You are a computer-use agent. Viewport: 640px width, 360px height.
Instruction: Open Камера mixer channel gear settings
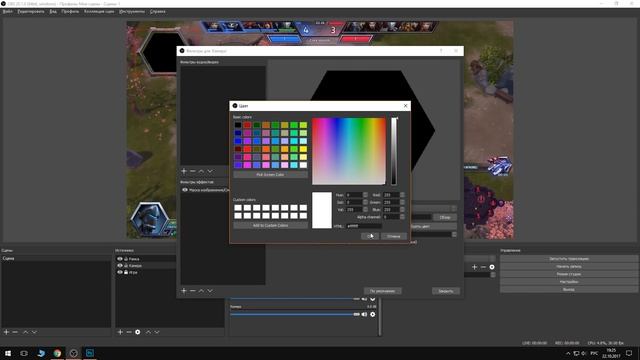[x=373, y=314]
